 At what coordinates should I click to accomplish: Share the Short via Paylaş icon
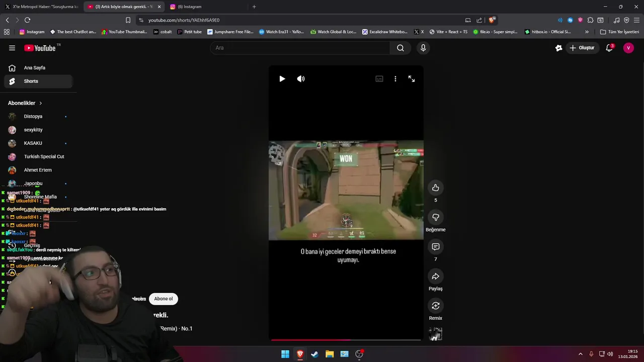coord(436,276)
